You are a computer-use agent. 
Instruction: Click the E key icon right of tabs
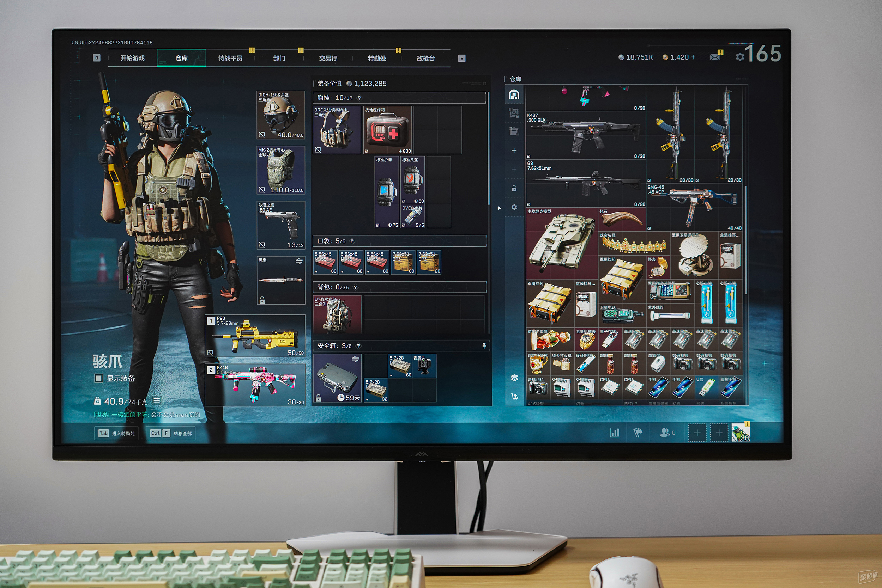tap(462, 58)
